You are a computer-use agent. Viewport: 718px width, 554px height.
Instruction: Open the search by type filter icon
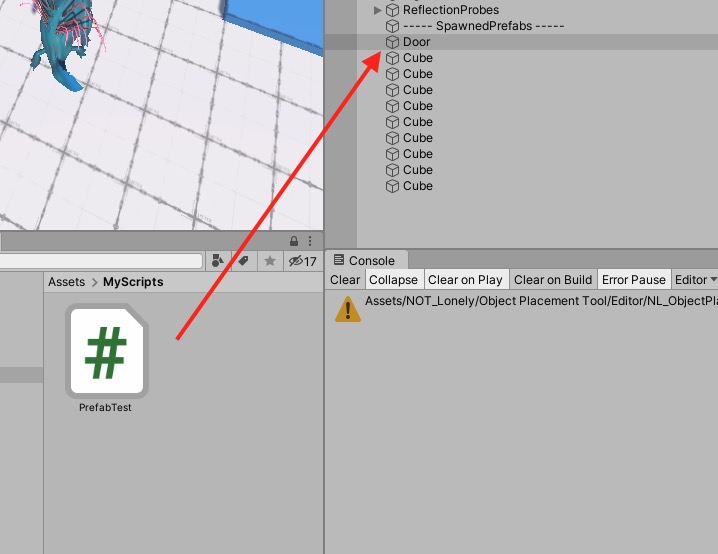[x=217, y=261]
